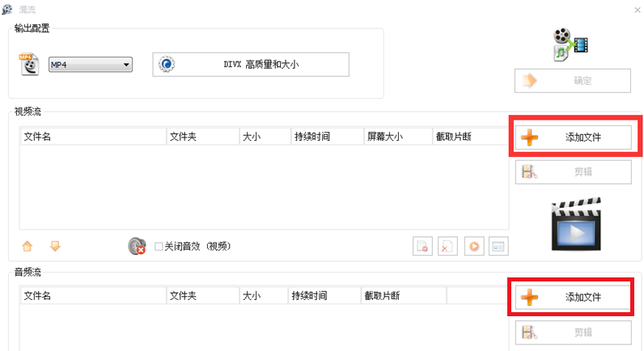The width and height of the screenshot is (644, 351).
Task: Click the media info icon below video list
Action: point(498,247)
